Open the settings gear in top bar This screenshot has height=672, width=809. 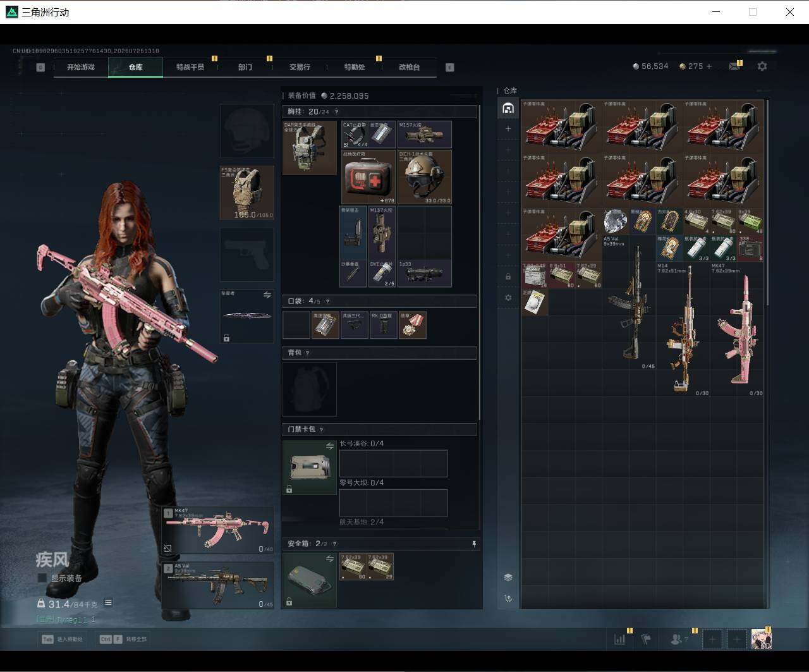point(762,66)
